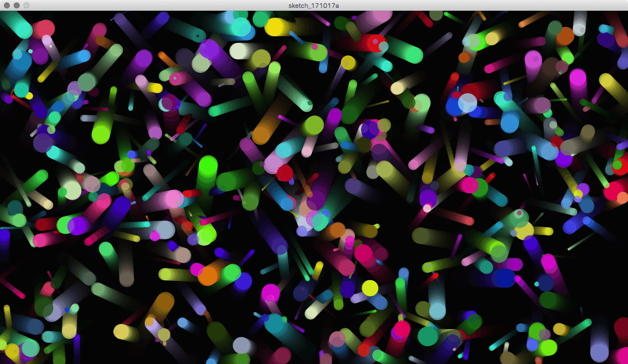Select the teal green circle near the bottom edge
628x364 pixels.
click(x=428, y=336)
